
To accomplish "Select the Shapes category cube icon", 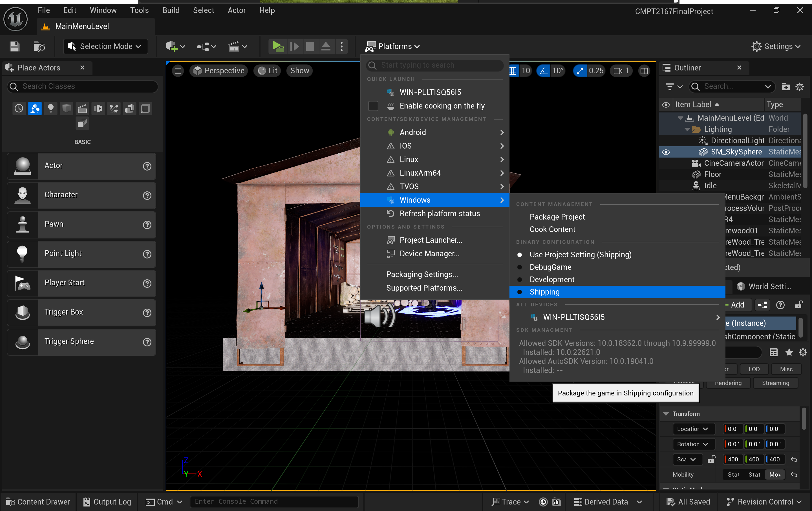I will 67,109.
